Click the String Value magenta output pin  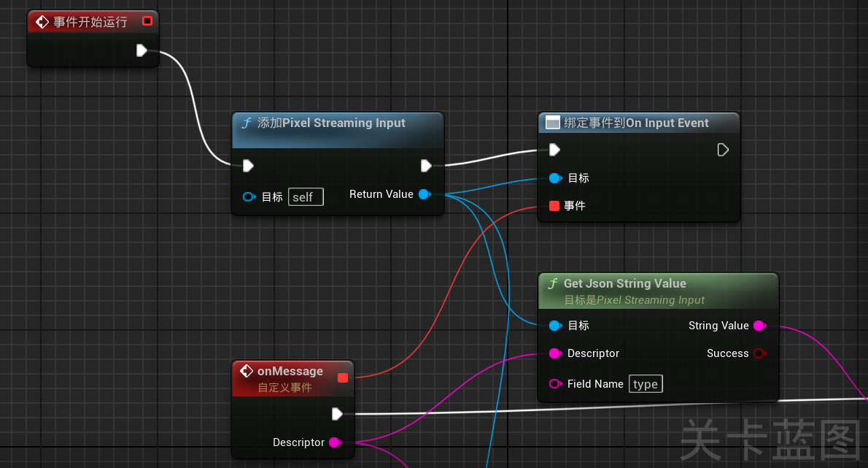[x=760, y=326]
